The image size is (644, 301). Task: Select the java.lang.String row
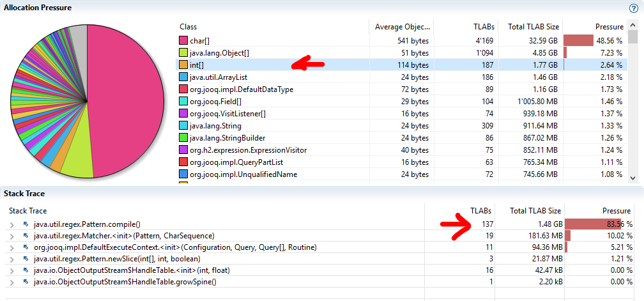[401, 126]
